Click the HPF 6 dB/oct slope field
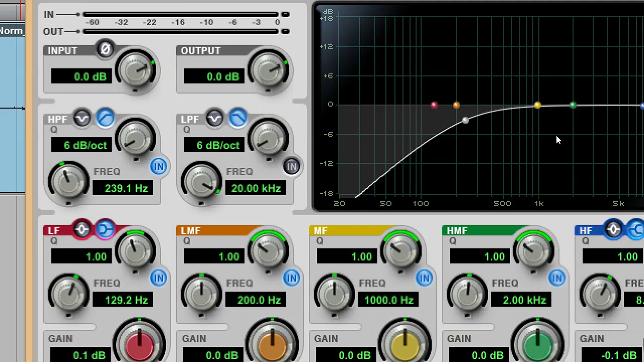 [82, 145]
